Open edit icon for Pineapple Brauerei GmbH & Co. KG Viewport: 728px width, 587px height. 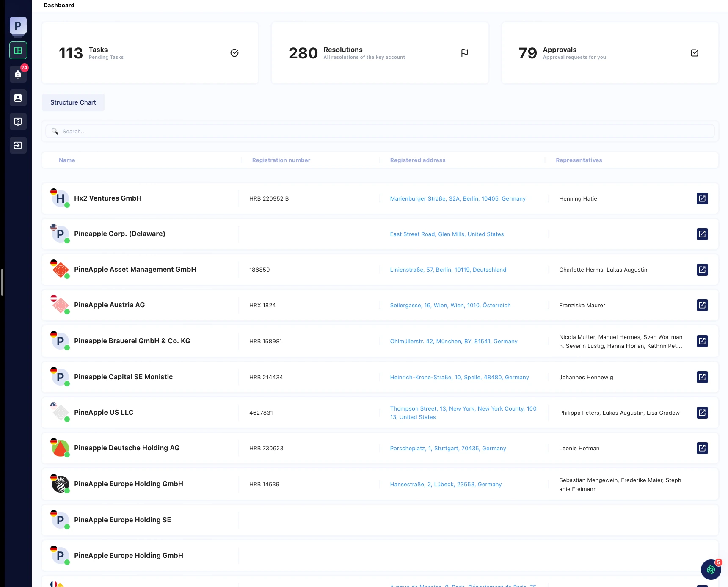tap(702, 341)
